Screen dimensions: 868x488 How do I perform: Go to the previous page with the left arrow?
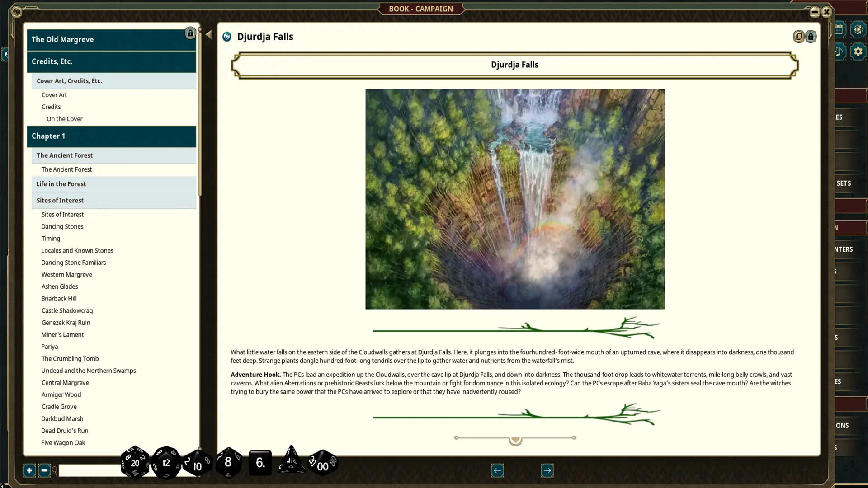click(x=497, y=470)
